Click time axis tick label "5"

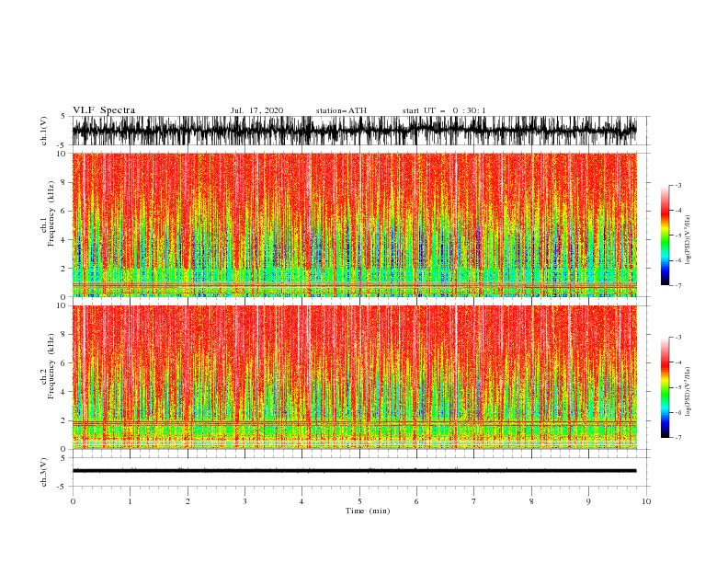pos(359,501)
